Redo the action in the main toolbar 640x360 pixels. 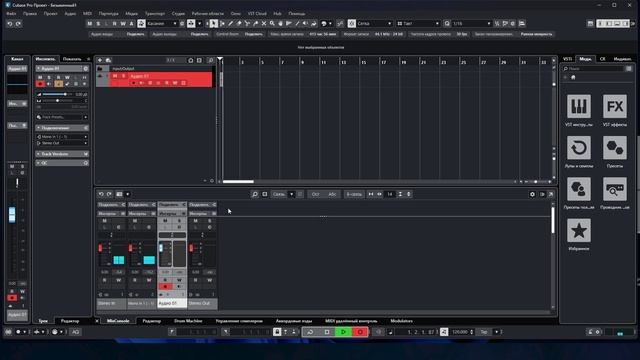[18, 24]
